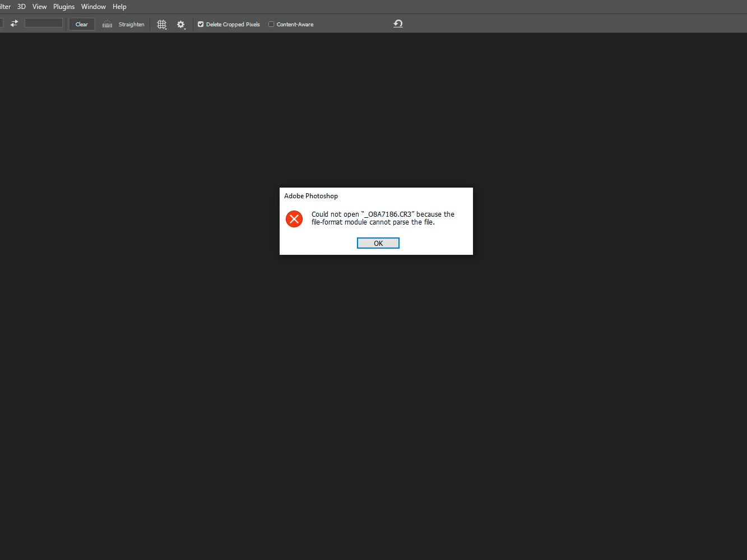Open the crop overlay grid options
Image resolution: width=747 pixels, height=560 pixels.
click(162, 25)
